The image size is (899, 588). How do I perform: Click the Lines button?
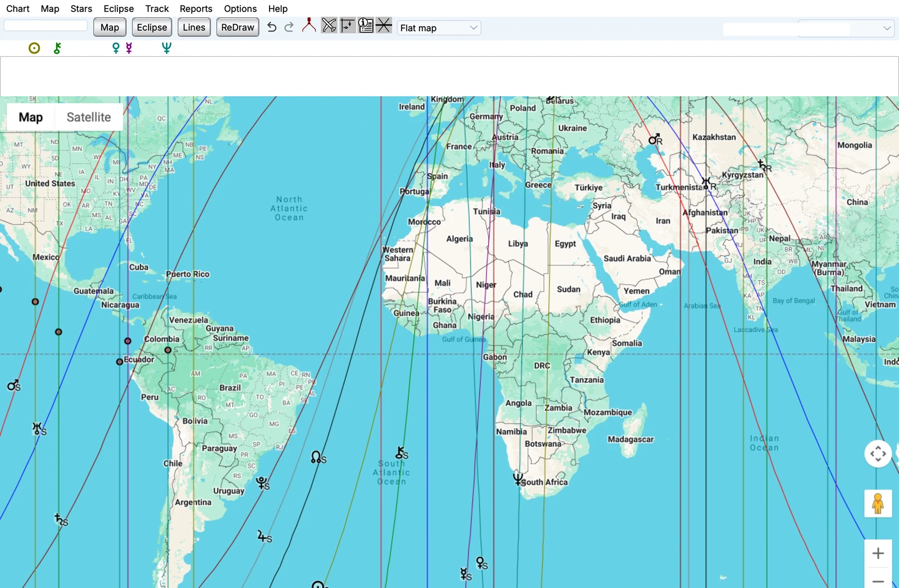click(194, 27)
